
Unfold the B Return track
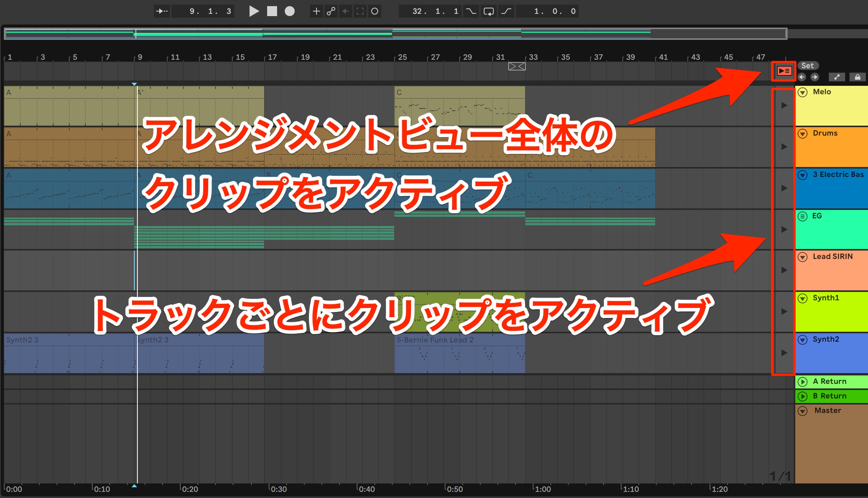pos(803,396)
